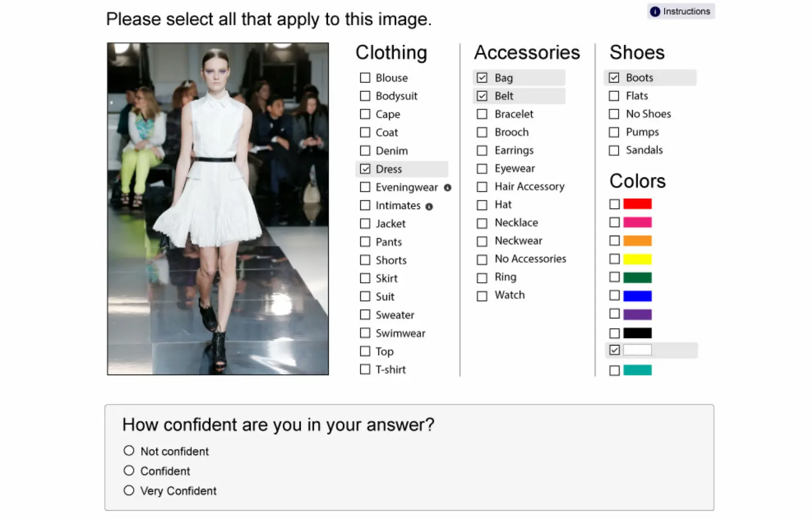The height and width of the screenshot is (518, 812).
Task: Click the info icon next to Eveningwear
Action: (448, 188)
